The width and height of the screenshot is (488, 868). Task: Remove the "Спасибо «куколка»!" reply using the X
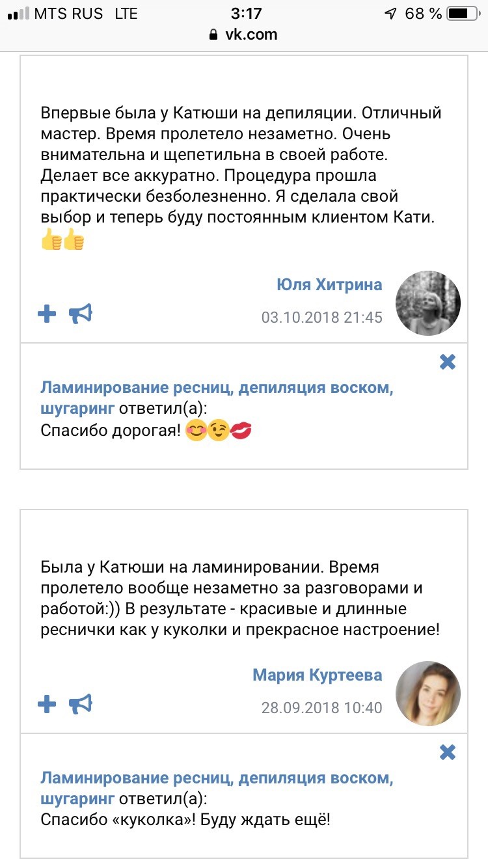tap(448, 752)
